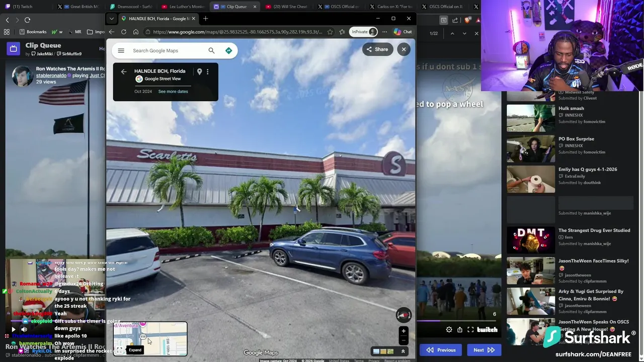Close Street View with the round X button
644x362 pixels.
(x=404, y=49)
